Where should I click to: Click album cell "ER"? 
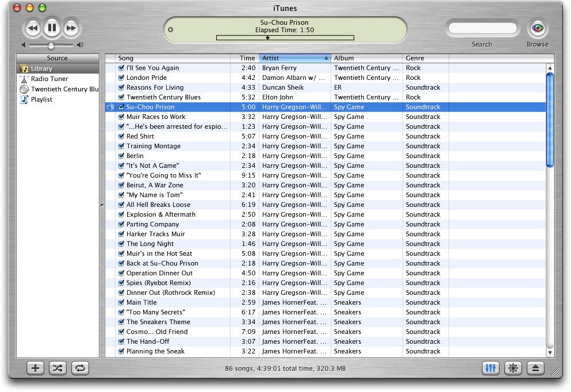(338, 87)
